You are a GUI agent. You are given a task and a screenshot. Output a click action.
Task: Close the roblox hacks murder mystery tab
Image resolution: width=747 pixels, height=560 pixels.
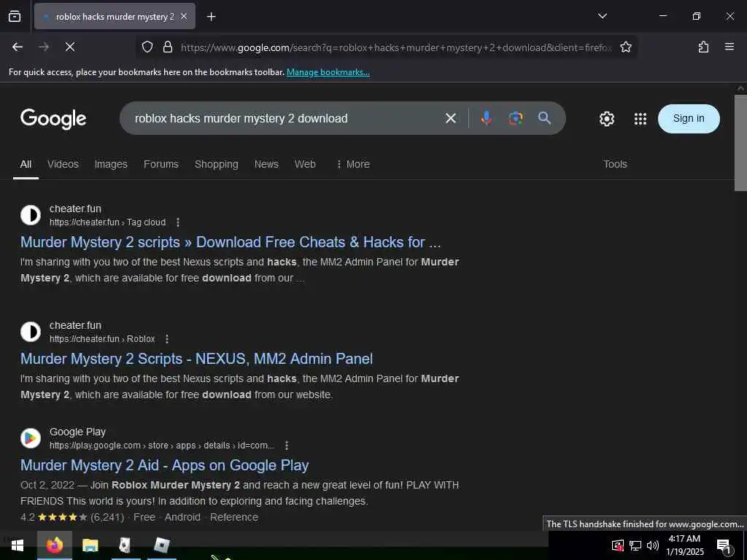point(184,16)
